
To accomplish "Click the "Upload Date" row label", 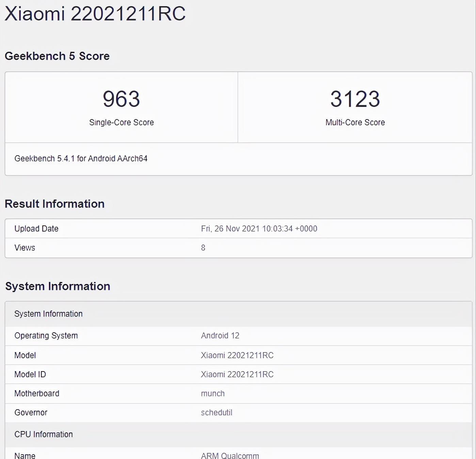I will (x=36, y=228).
